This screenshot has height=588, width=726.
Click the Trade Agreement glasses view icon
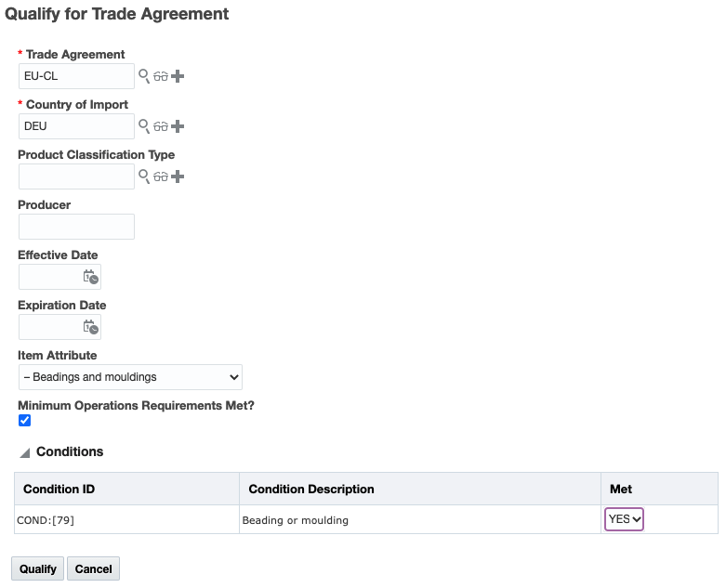161,76
